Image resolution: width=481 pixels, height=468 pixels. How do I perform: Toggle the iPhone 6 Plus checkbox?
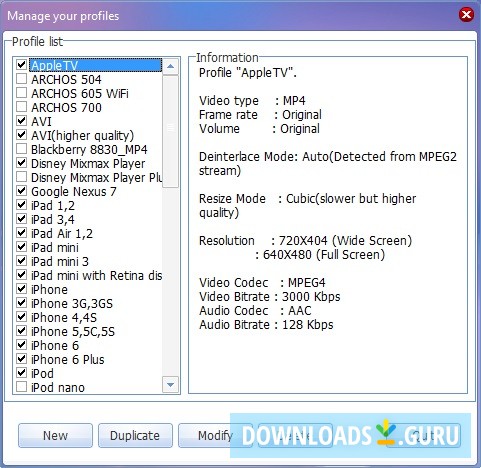click(22, 359)
